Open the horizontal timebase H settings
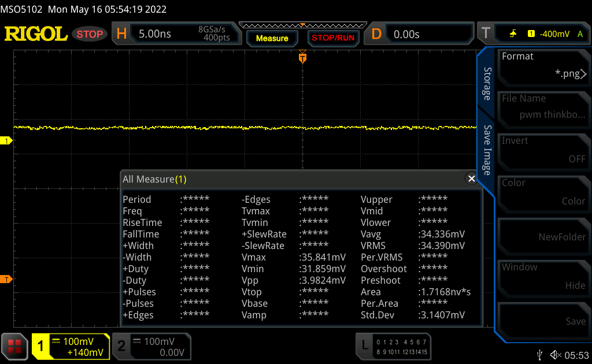This screenshot has height=364, width=592. (176, 34)
